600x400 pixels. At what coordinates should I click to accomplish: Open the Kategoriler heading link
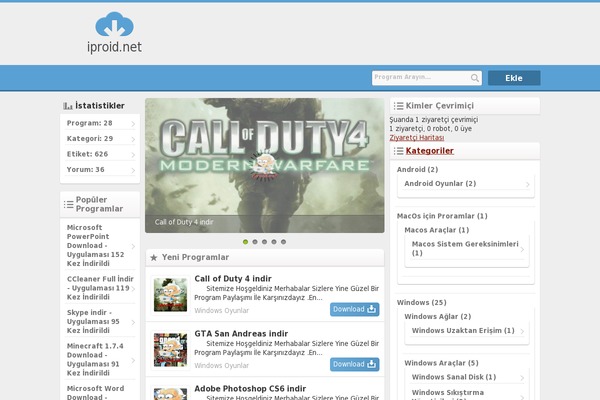[x=430, y=151]
